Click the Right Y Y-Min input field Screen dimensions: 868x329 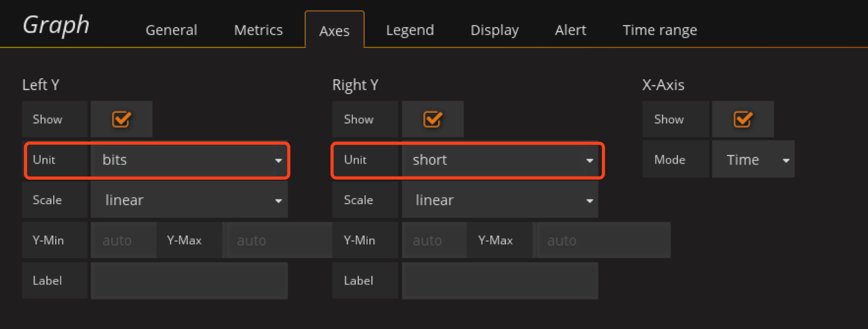point(434,240)
